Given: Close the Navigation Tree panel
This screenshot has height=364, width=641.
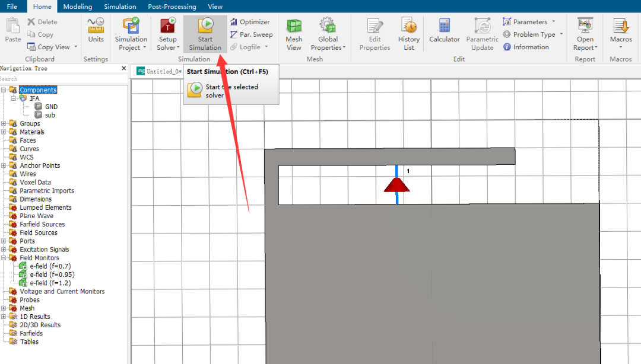Looking at the screenshot, I should pyautogui.click(x=124, y=68).
